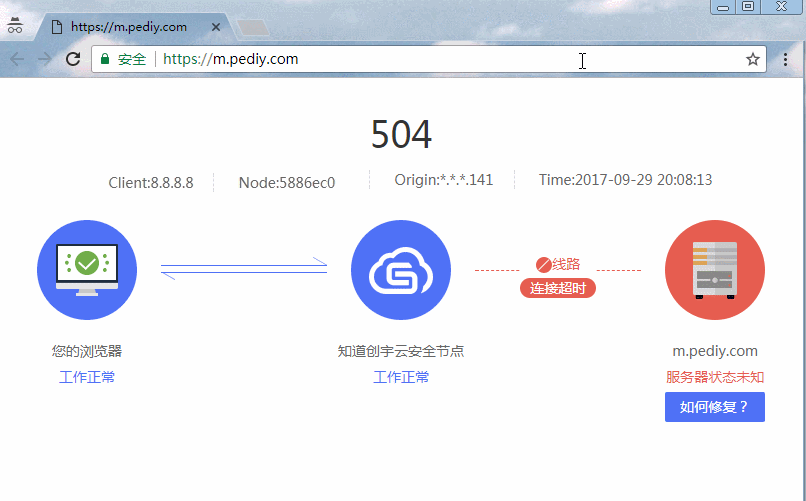Click the Time:2017-09-29 20:08:13 text
Screen dimensions: 806x501
coord(625,180)
